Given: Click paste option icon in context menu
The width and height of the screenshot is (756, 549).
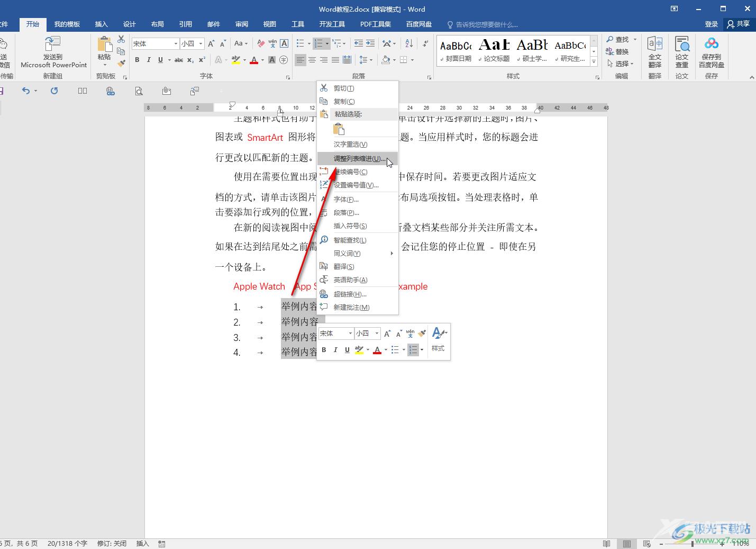Looking at the screenshot, I should pos(339,129).
